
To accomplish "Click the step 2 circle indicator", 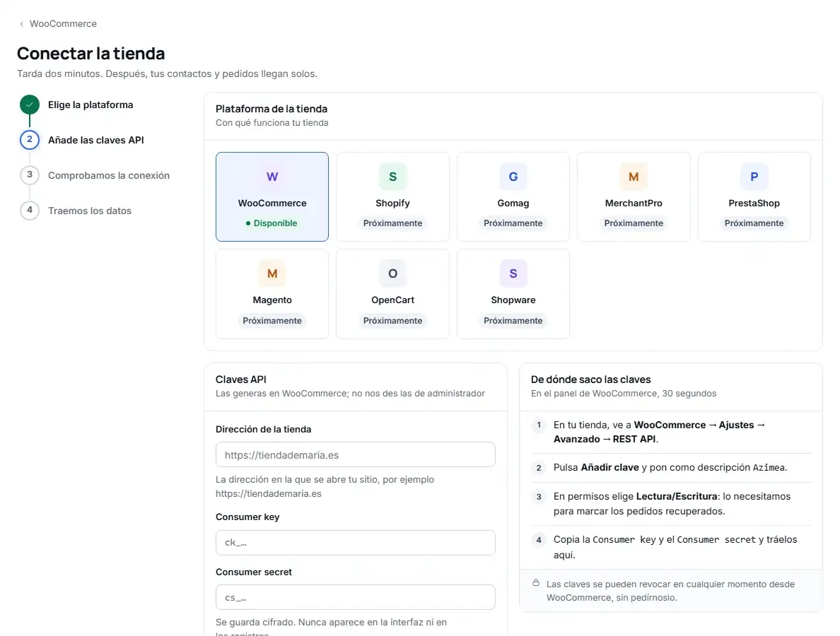I will (x=30, y=140).
